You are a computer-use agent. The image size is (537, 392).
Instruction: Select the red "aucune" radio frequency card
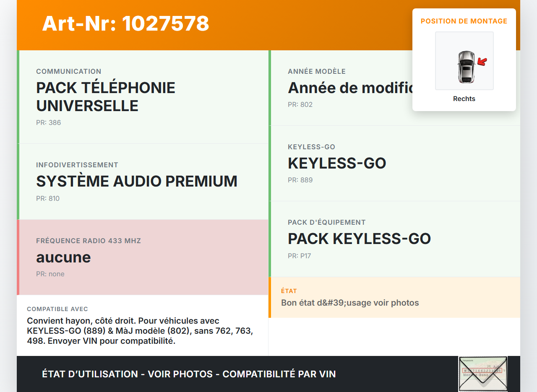(143, 257)
